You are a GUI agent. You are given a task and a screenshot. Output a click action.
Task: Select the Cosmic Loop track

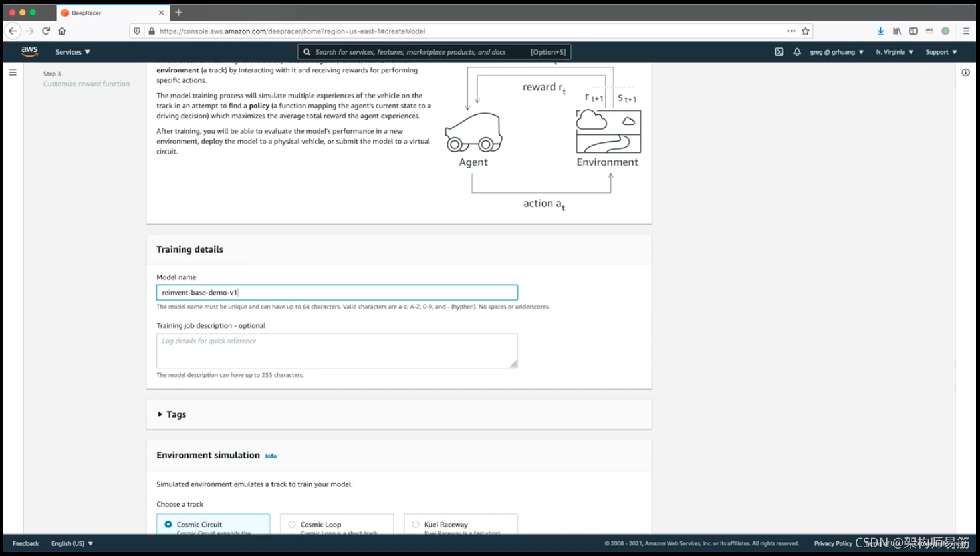click(336, 524)
